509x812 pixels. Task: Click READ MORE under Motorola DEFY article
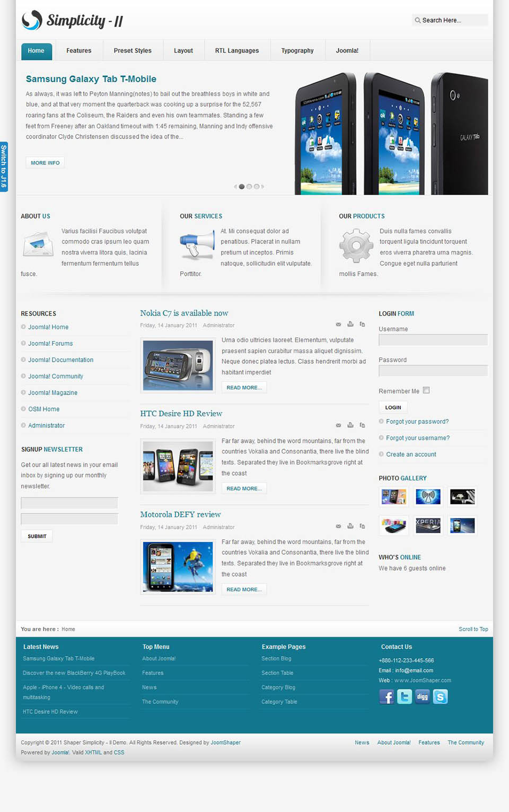[x=244, y=589]
